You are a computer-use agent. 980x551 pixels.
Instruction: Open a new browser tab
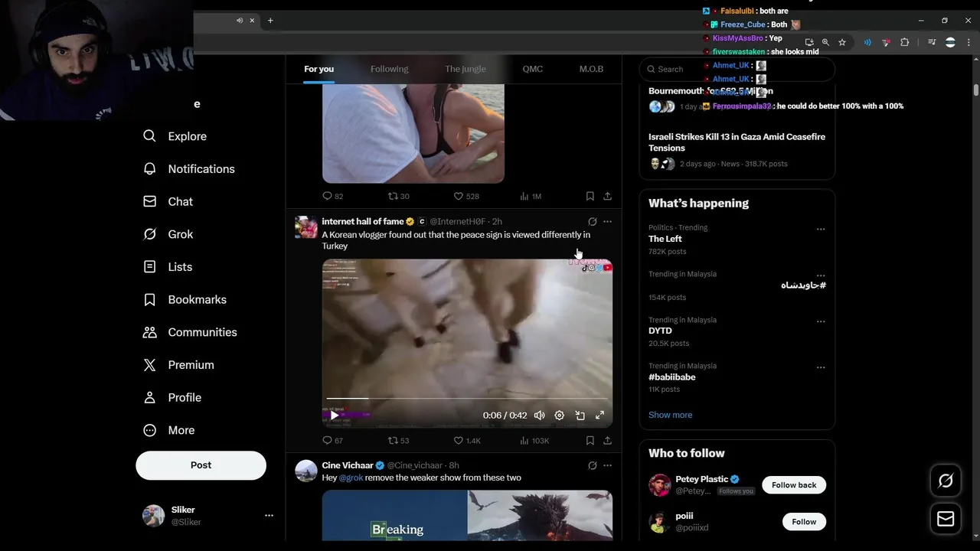pos(270,21)
